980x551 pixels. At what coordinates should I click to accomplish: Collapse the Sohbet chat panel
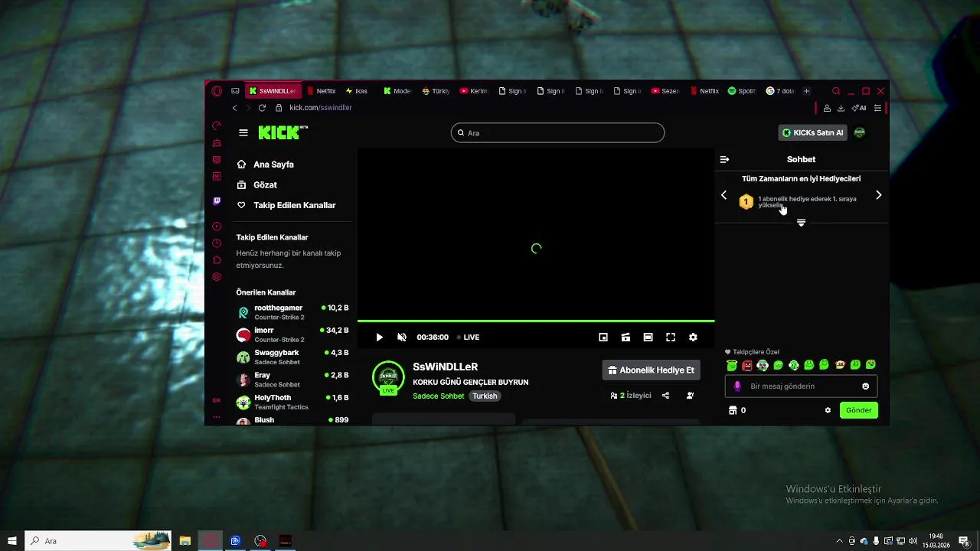click(724, 160)
